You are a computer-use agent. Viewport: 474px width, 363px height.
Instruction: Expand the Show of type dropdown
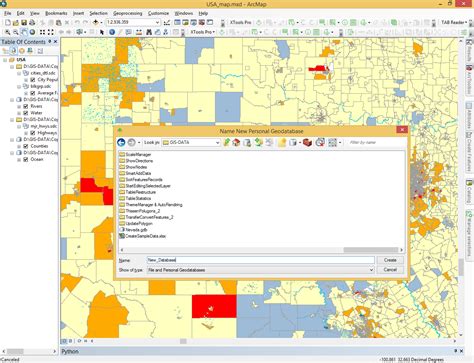click(x=261, y=270)
